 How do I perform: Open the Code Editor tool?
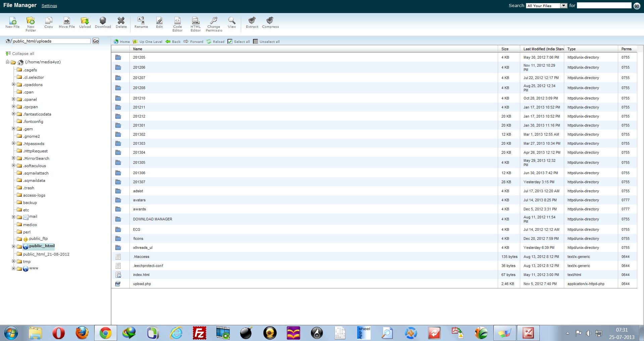(x=177, y=21)
